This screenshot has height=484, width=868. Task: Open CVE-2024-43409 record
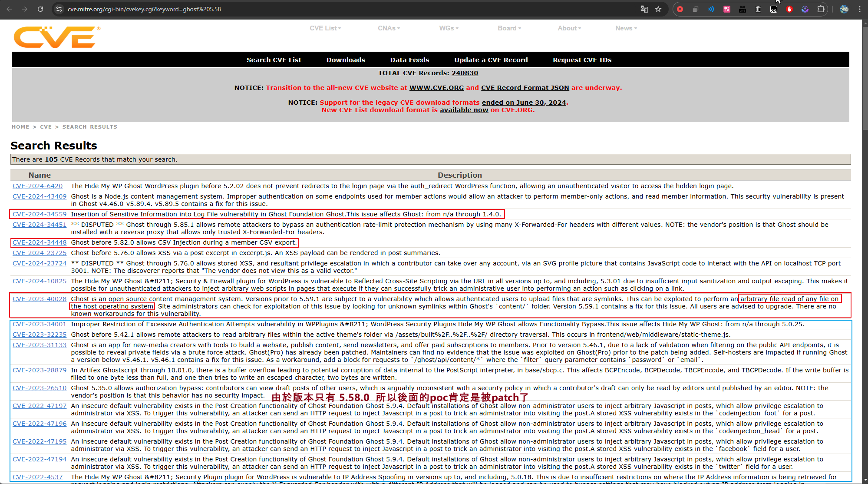[40, 196]
